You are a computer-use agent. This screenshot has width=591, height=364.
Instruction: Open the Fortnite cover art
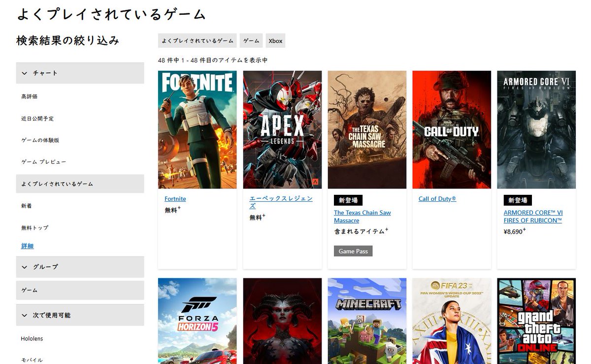pos(197,130)
